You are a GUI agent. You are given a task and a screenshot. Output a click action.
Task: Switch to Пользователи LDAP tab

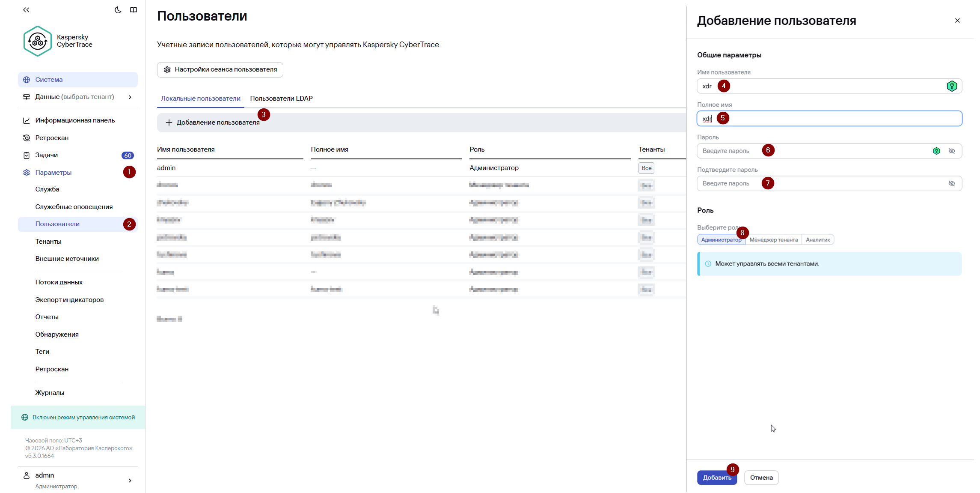pos(282,99)
